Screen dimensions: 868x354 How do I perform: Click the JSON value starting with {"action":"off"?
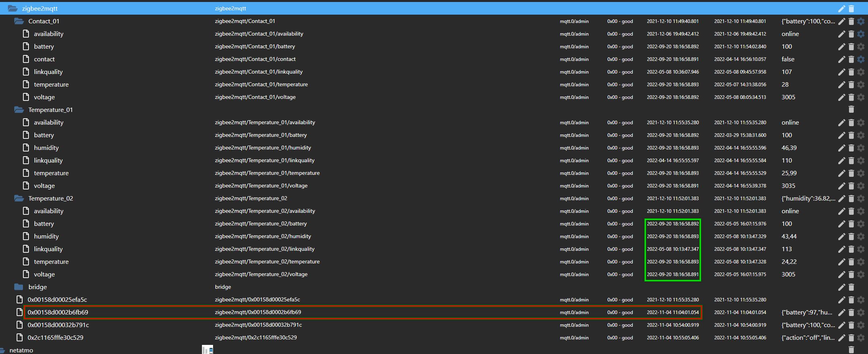pos(808,338)
